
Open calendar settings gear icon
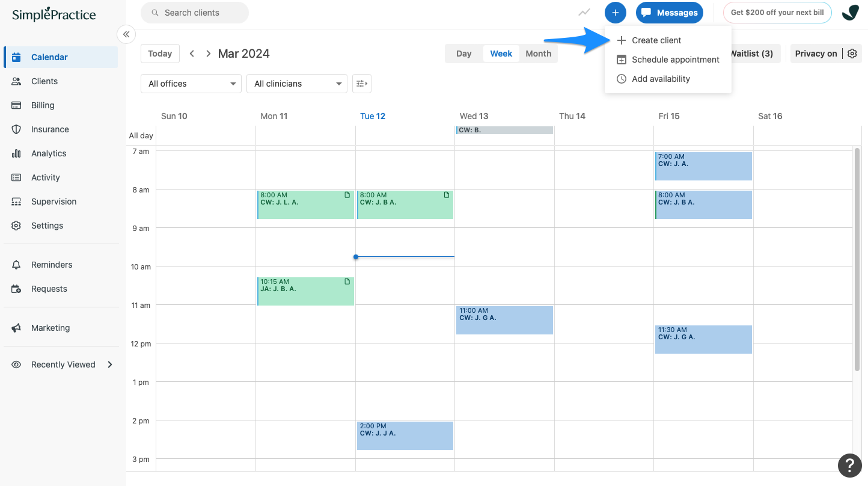coord(852,54)
